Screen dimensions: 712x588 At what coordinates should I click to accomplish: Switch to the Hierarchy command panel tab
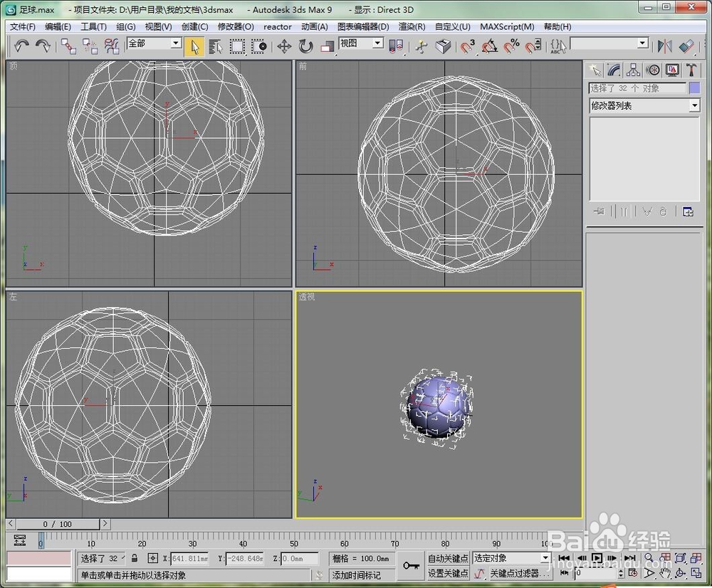(633, 70)
